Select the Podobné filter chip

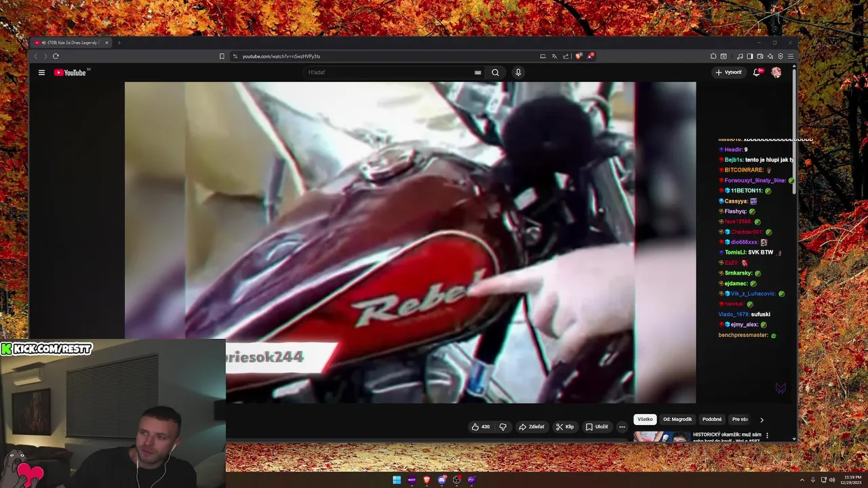[712, 420]
